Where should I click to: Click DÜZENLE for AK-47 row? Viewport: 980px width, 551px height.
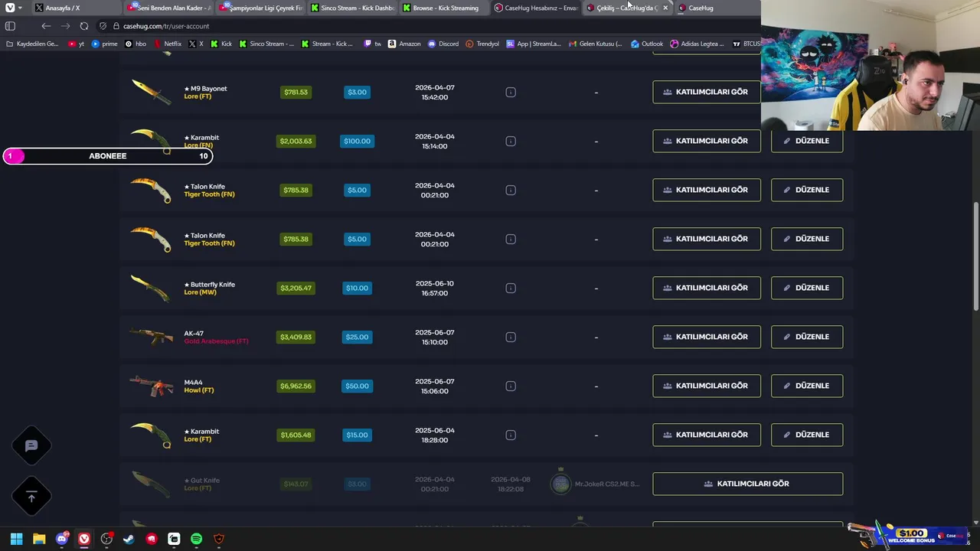click(807, 337)
